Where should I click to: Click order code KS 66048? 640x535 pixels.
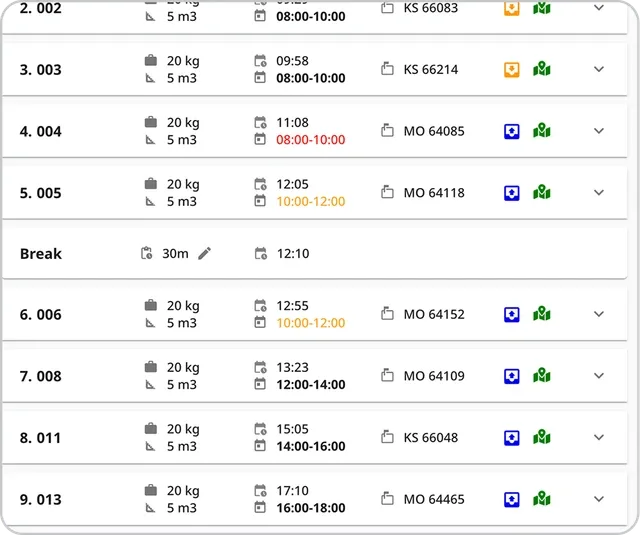point(431,437)
